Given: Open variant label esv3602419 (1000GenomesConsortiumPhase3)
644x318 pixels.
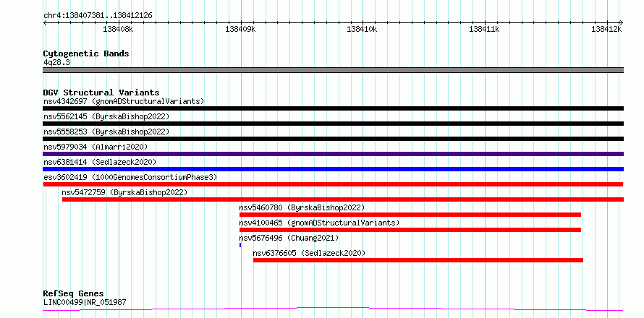Looking at the screenshot, I should (x=130, y=177).
